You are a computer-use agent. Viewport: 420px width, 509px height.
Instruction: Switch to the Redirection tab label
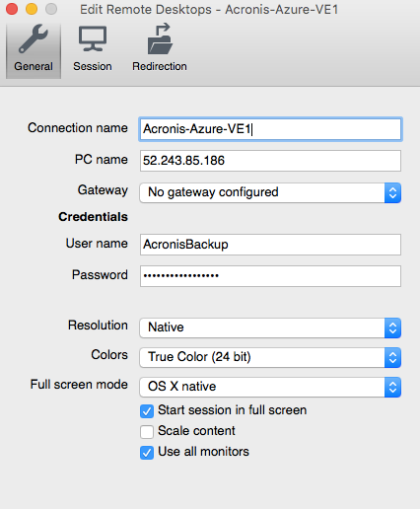[160, 66]
